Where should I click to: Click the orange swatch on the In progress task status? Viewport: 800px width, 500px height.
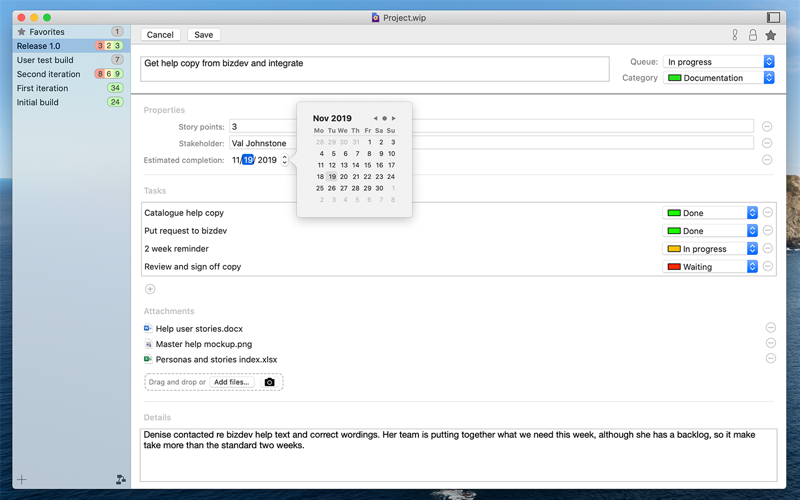click(x=674, y=248)
